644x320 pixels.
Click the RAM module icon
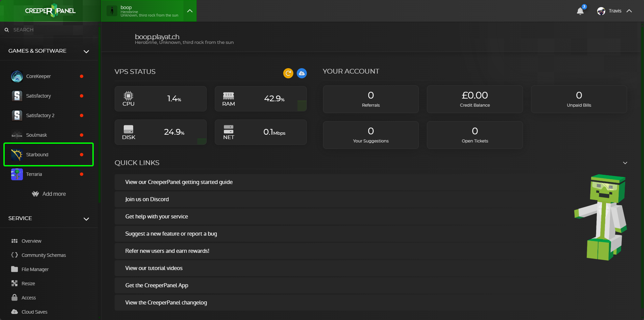[229, 96]
